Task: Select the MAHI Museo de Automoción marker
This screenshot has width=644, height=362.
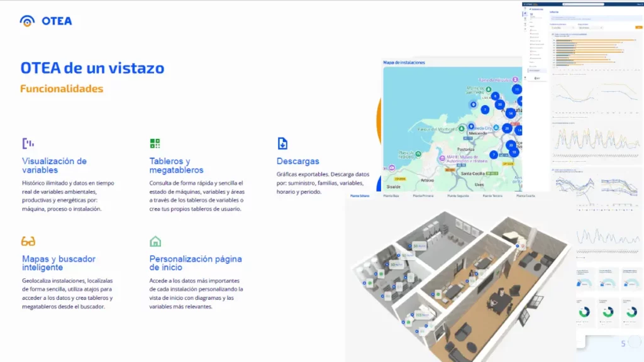Action: coord(442,158)
